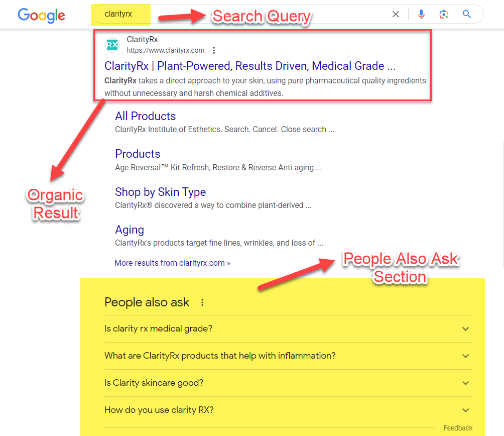The width and height of the screenshot is (504, 436).
Task: Start voice search with microphone icon
Action: 421,14
